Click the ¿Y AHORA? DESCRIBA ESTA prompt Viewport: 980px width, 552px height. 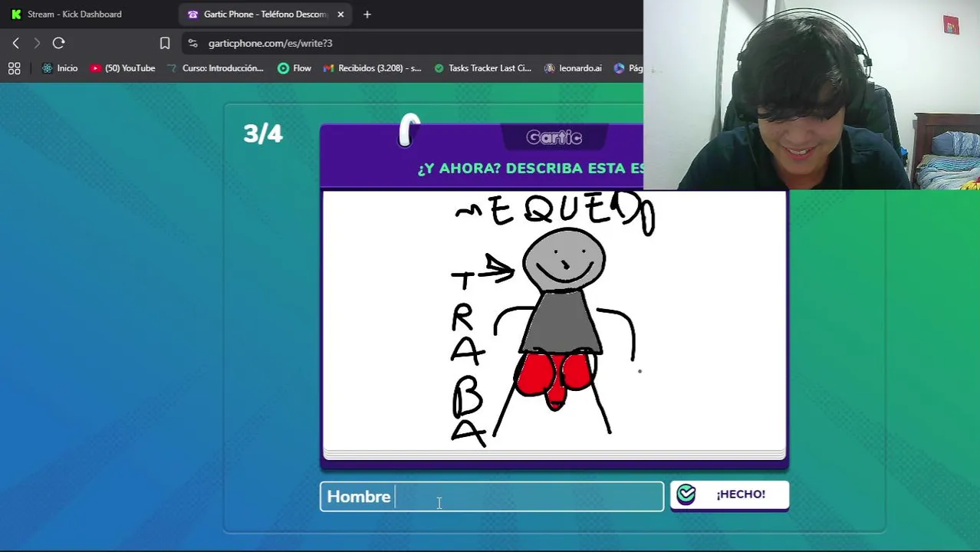(530, 169)
